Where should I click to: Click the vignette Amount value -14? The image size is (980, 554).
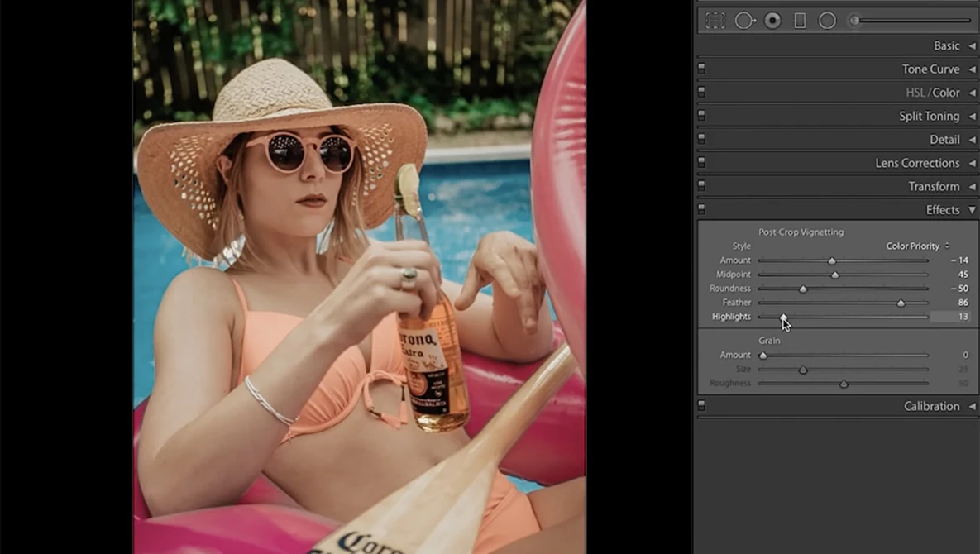[x=959, y=260]
